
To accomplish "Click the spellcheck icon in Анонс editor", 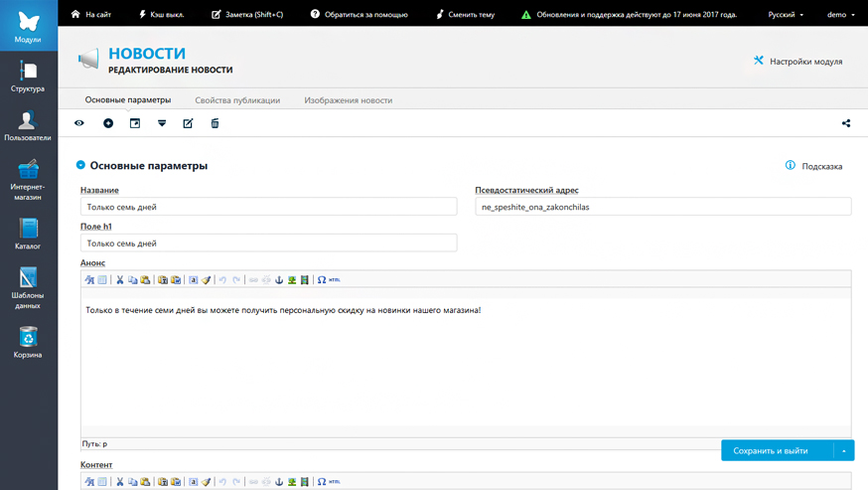I will [x=89, y=280].
